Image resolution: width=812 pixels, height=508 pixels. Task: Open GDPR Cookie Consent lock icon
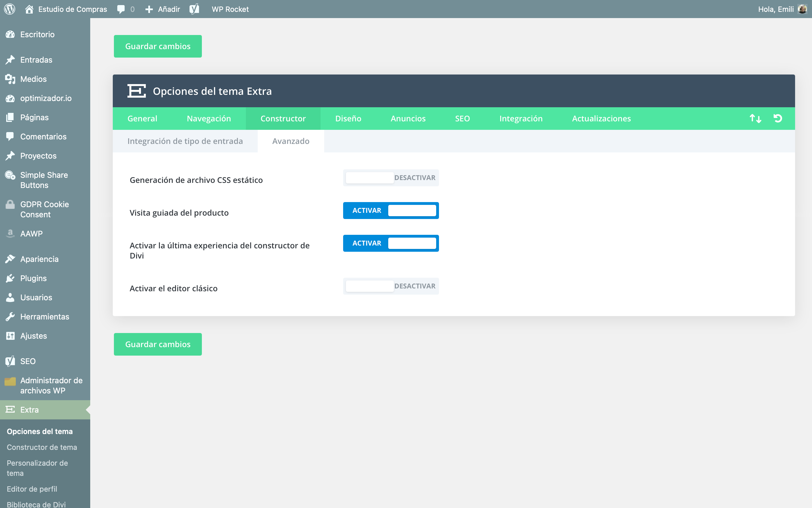point(10,204)
